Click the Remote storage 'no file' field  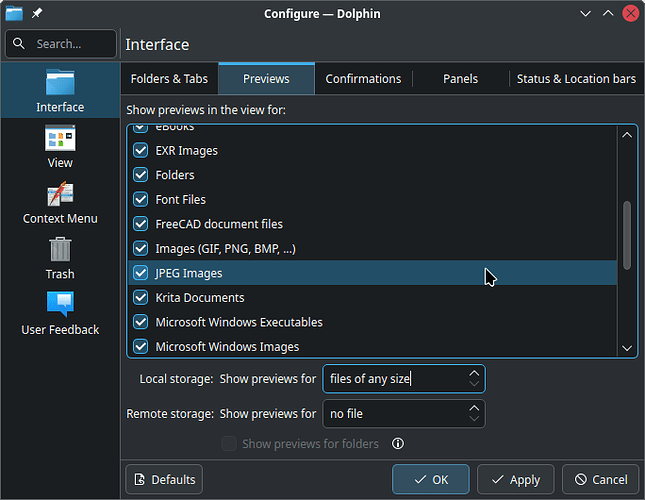[x=404, y=414]
